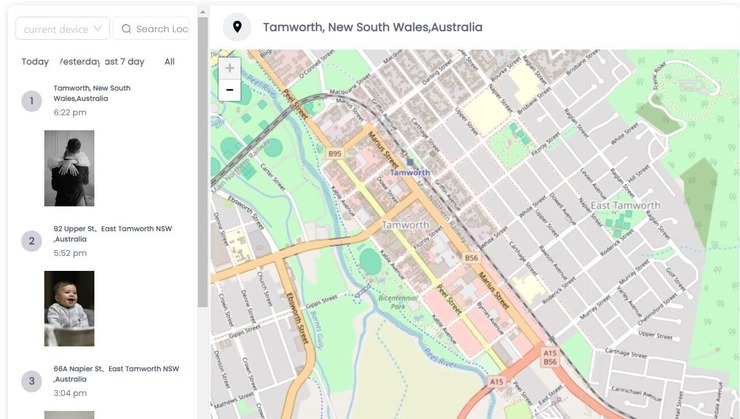
Task: Open the black-and-white couple photo thumbnail
Action: pyautogui.click(x=69, y=168)
